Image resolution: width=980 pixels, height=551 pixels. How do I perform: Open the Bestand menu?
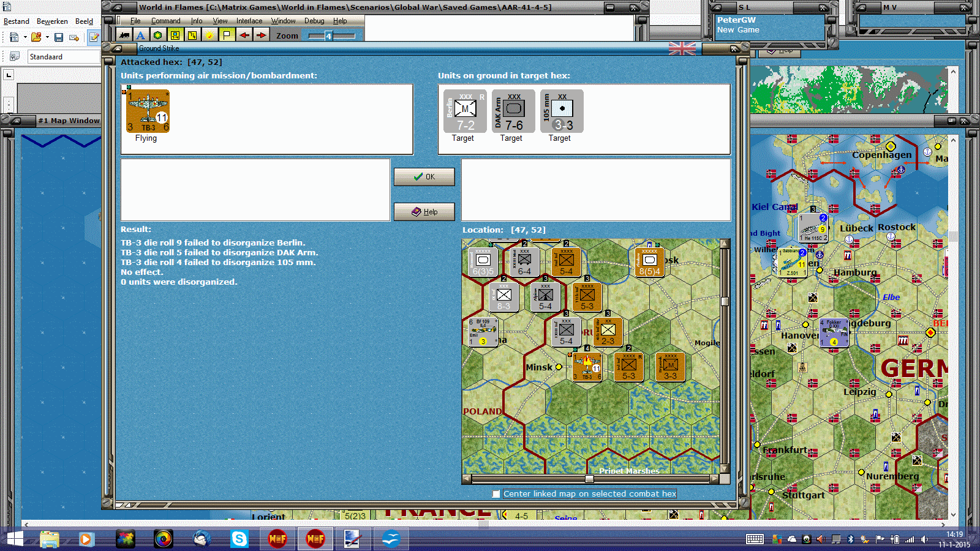17,21
